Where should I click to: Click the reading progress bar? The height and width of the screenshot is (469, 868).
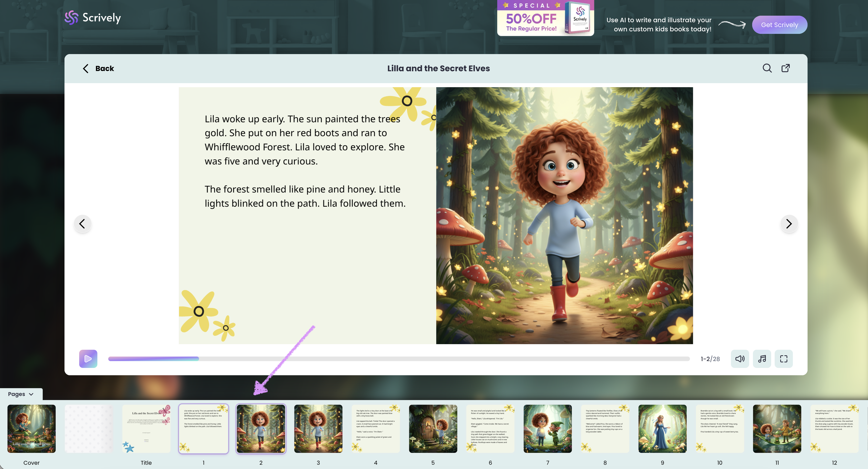coord(398,359)
